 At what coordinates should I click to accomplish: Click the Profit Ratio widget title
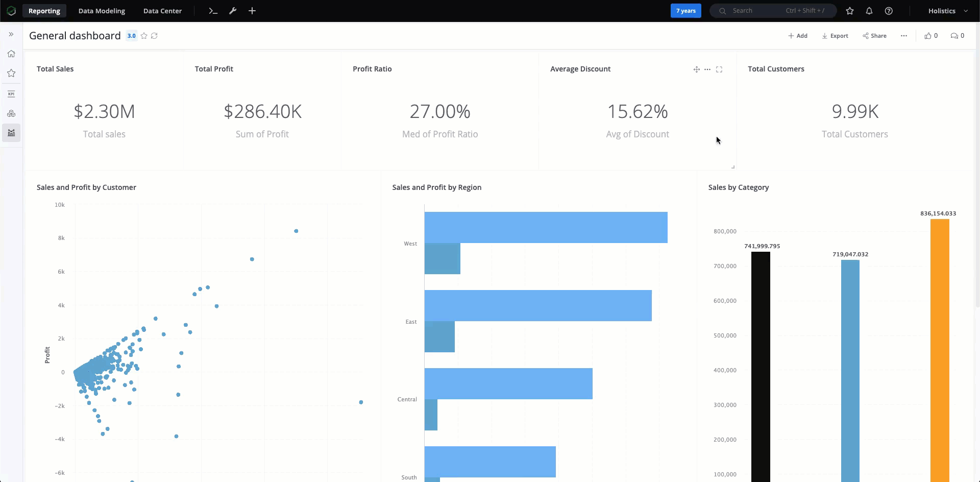[372, 69]
